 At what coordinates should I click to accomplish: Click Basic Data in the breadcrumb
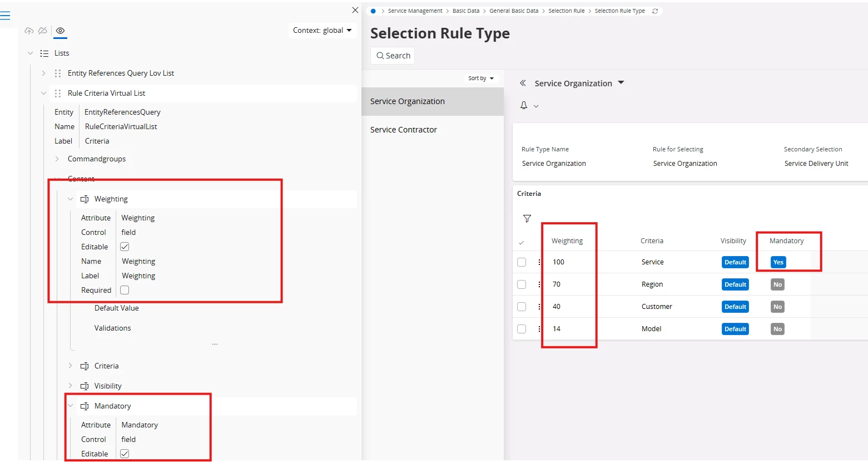(466, 11)
